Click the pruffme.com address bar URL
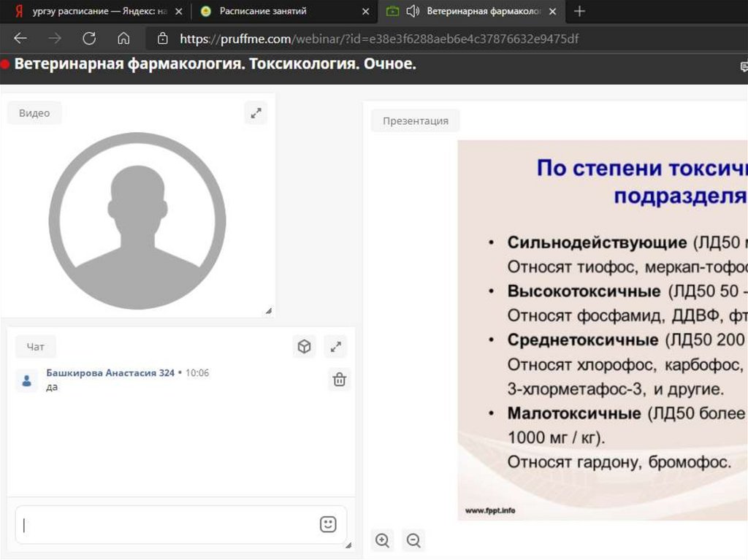The height and width of the screenshot is (560, 748). [379, 39]
